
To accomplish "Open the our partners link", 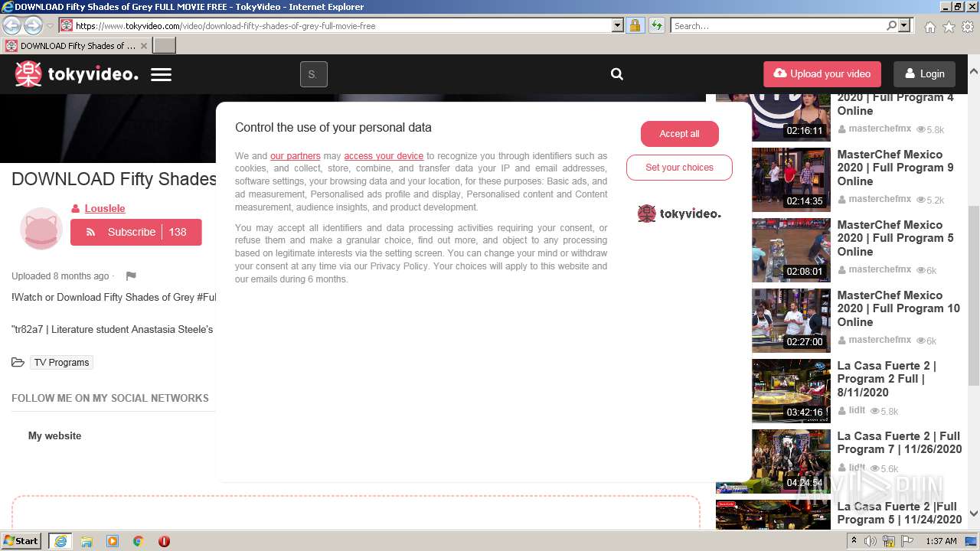I will [296, 156].
